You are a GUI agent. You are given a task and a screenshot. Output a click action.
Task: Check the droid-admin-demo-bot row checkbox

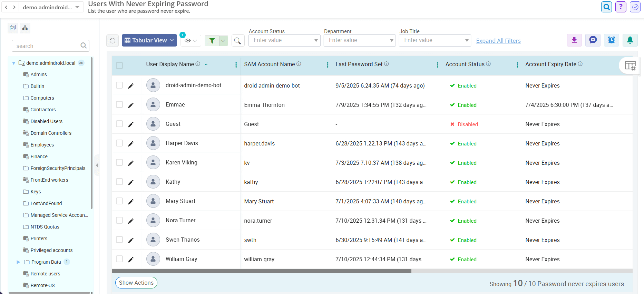coord(119,85)
